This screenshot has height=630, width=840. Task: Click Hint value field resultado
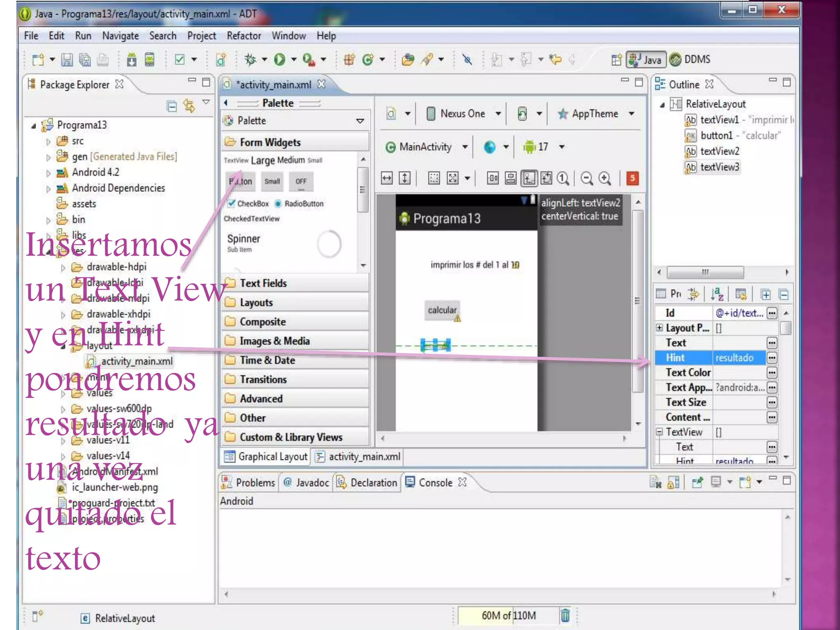(x=739, y=358)
